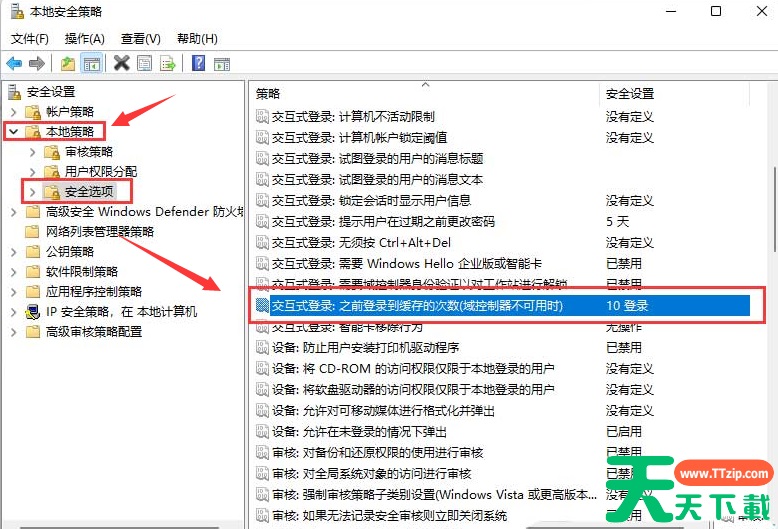Expand the 用户权限分配 node arrow
The image size is (778, 529).
coord(33,172)
